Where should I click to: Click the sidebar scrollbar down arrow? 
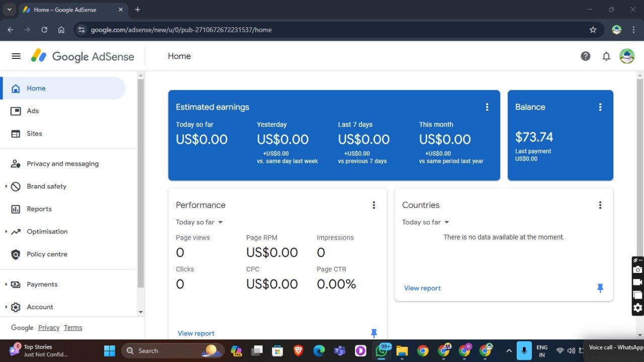coord(141,312)
